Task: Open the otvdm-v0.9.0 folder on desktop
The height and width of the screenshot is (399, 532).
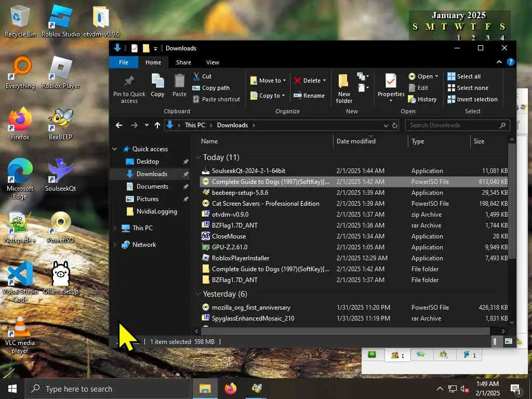Action: tap(101, 21)
